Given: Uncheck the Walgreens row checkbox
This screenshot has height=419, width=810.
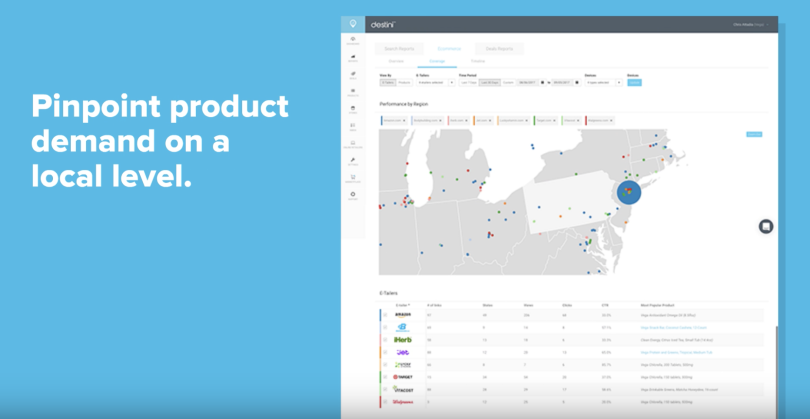Looking at the screenshot, I should (x=385, y=402).
